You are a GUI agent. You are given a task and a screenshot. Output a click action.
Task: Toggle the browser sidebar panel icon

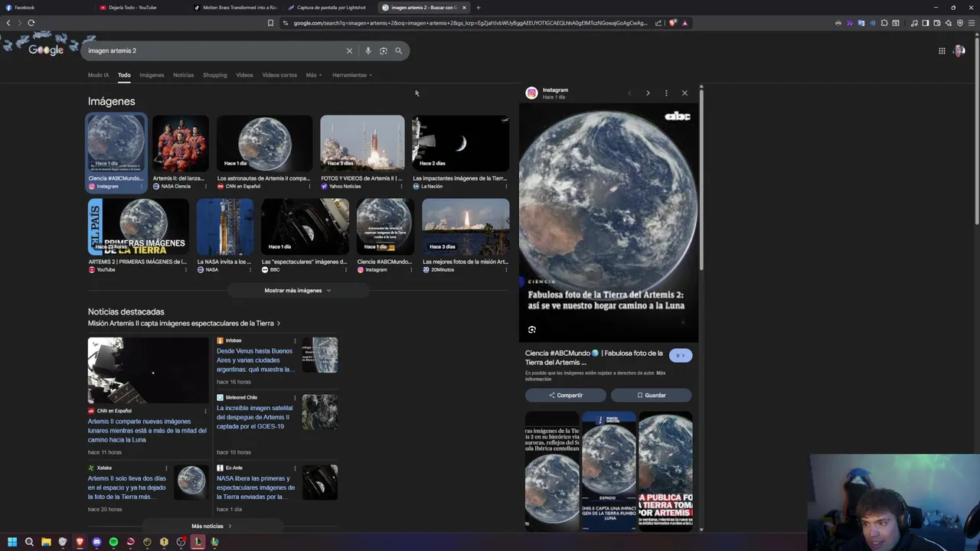[926, 23]
